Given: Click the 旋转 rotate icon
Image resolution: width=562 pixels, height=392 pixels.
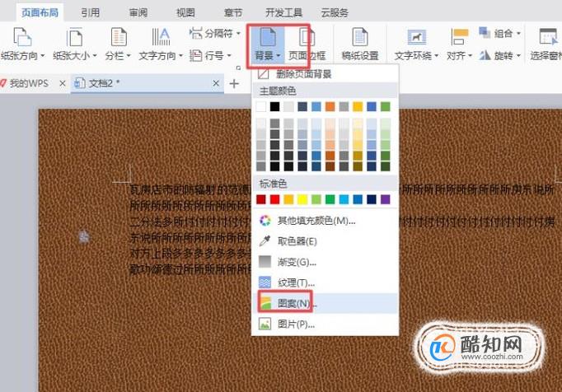Looking at the screenshot, I should click(485, 55).
